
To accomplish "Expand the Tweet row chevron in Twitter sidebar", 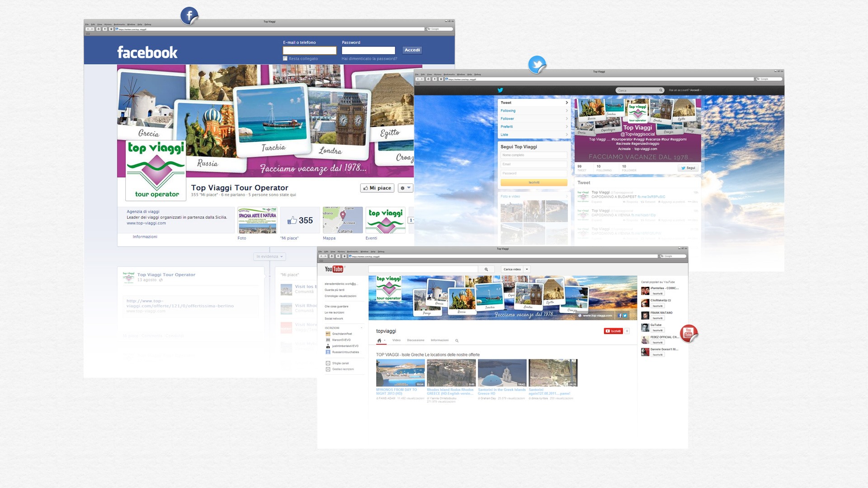I will point(566,103).
